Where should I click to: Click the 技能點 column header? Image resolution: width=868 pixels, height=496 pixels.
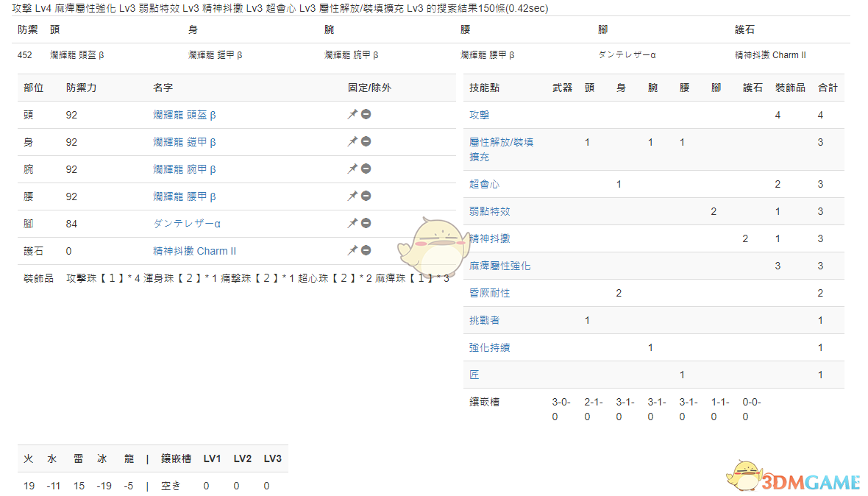(484, 88)
